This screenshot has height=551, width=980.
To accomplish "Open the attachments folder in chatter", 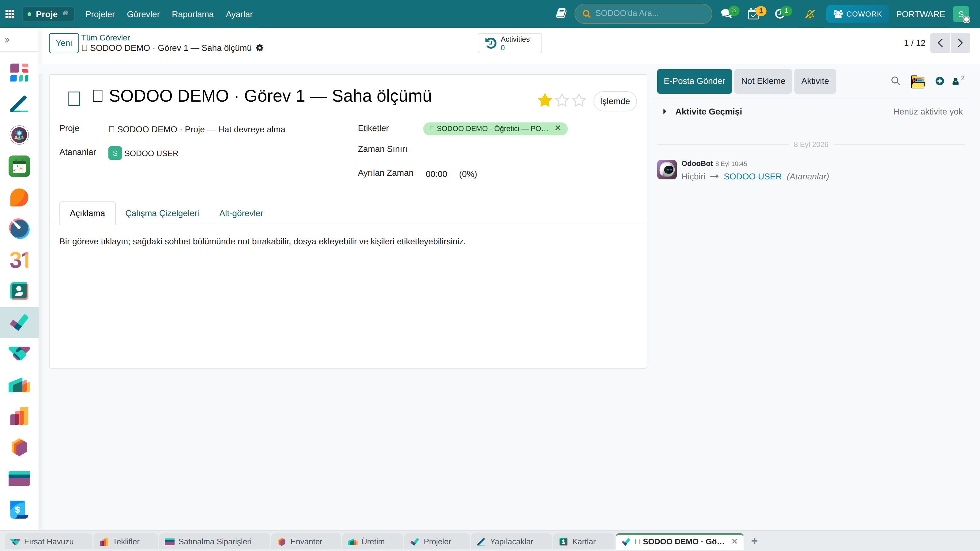I will point(918,81).
